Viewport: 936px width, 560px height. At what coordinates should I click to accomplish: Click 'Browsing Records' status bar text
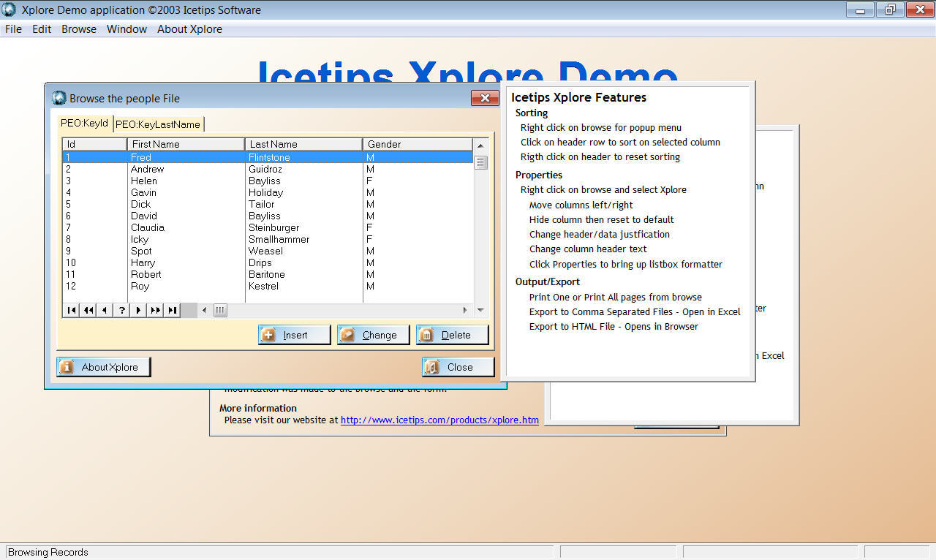coord(48,552)
